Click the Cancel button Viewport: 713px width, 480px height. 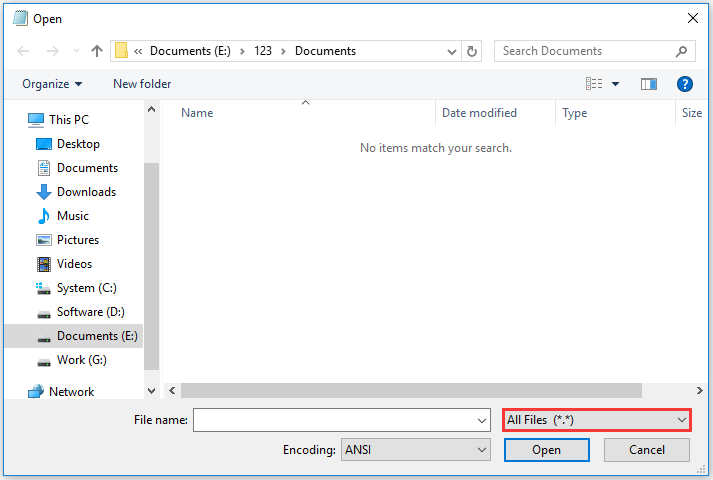click(x=647, y=450)
